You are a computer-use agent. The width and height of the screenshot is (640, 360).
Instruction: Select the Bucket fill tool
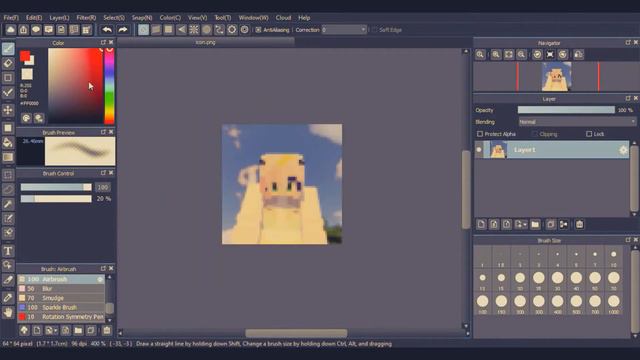(x=8, y=142)
